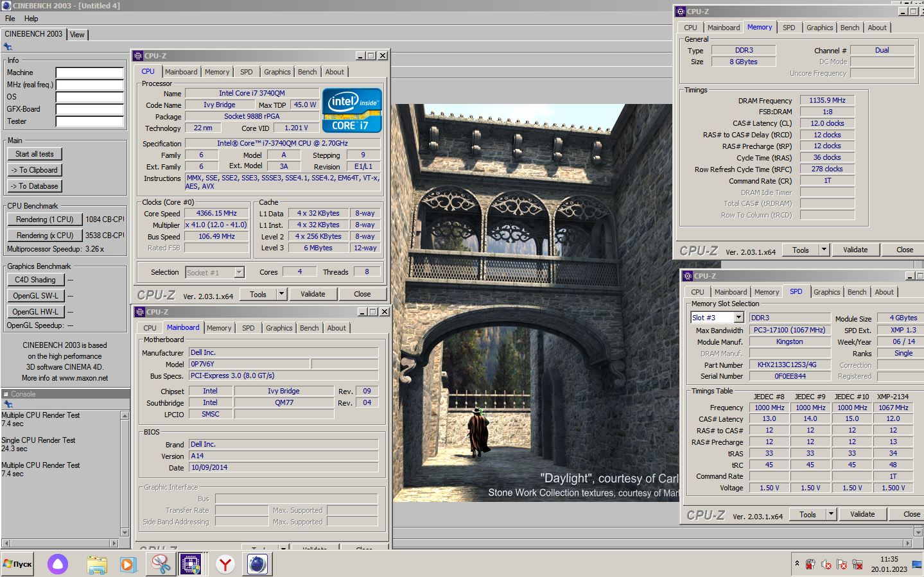The width and height of the screenshot is (924, 577).
Task: Click the To Clipboard button
Action: coord(35,170)
